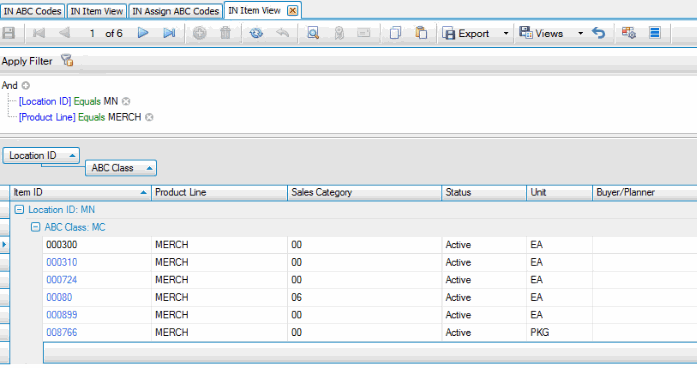This screenshot has height=368, width=697.
Task: Open the Views dropdown arrow
Action: pyautogui.click(x=580, y=33)
